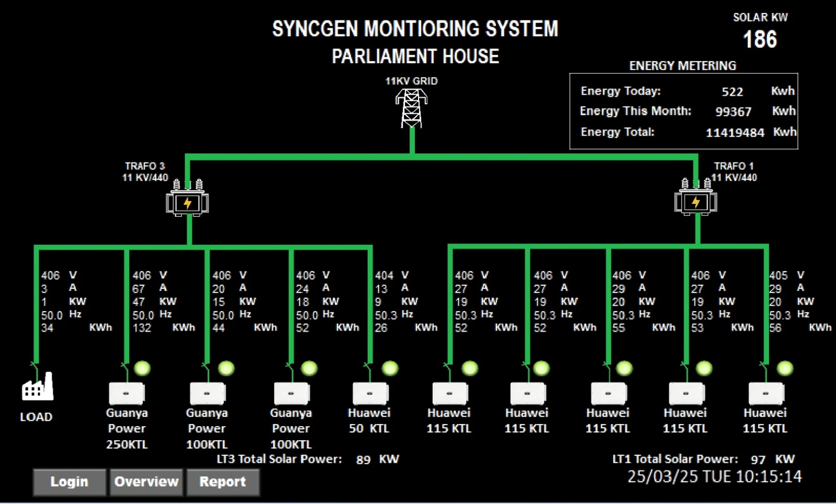Viewport: 836px width, 504px height.
Task: Open the Huawei 115 KTL inverter with 53 KWh reading
Action: click(x=686, y=393)
